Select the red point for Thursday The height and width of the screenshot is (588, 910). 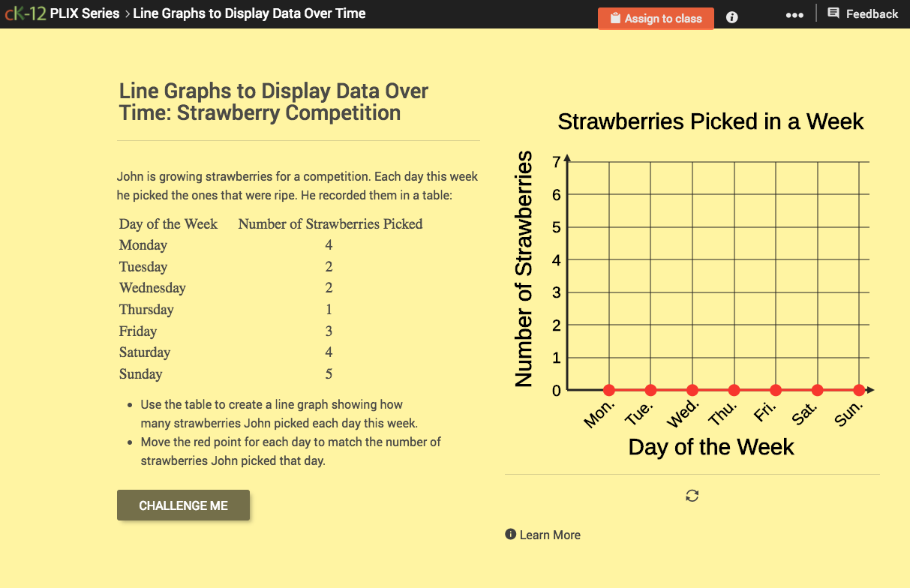click(x=734, y=390)
